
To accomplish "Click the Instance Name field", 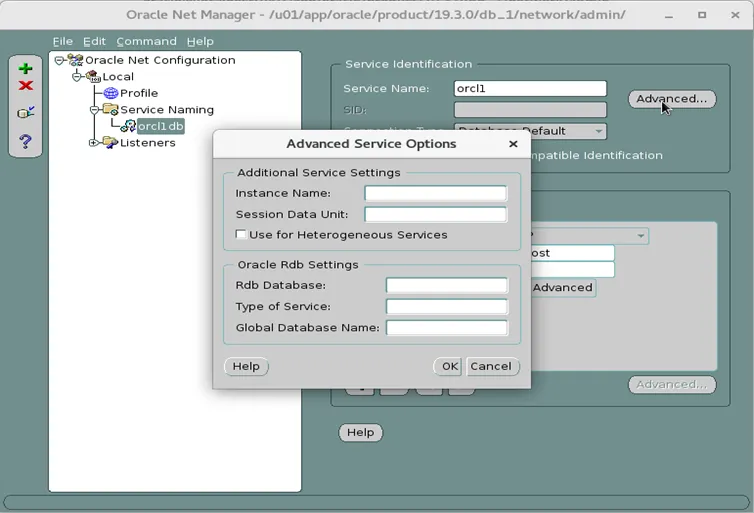I will 435,193.
